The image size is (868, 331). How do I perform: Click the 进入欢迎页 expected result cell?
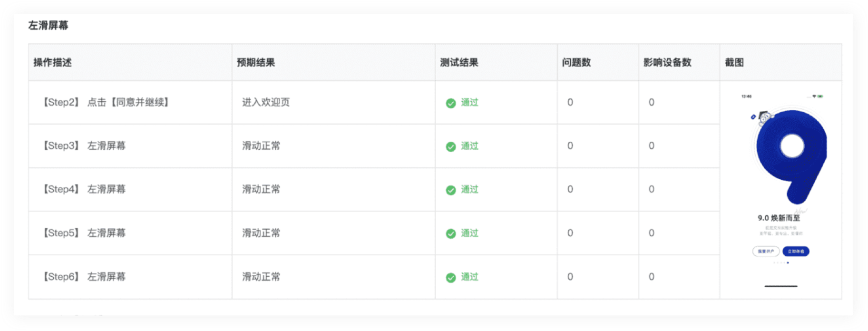(266, 102)
